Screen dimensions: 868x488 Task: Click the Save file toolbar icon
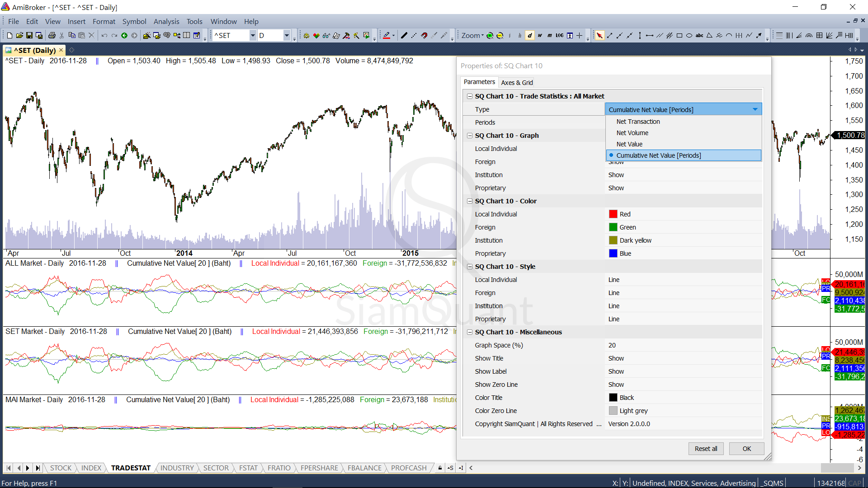29,35
